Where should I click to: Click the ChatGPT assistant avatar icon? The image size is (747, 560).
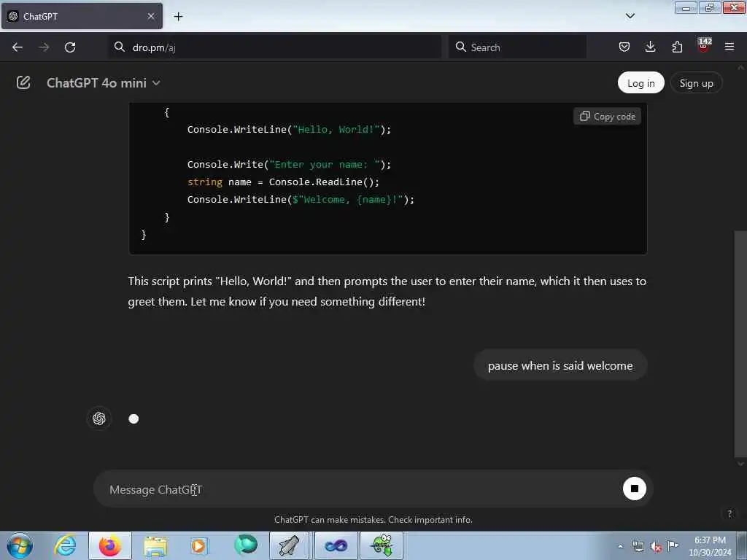coord(99,419)
